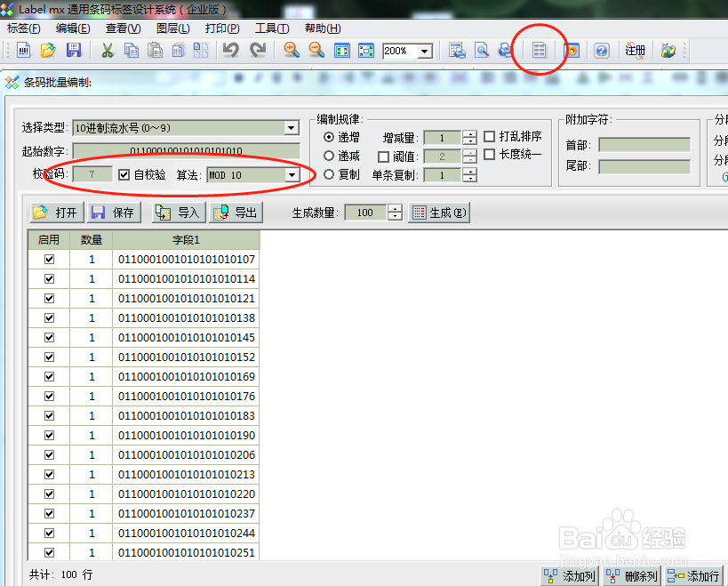Click the 增减量 stepper arrows
Image resolution: width=728 pixels, height=586 pixels.
[469, 138]
